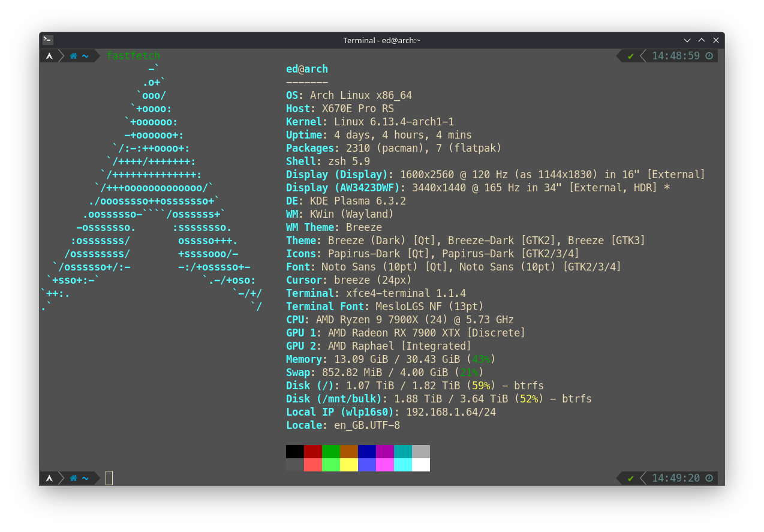Click the green checkmark next to 14:48:59

coord(631,56)
